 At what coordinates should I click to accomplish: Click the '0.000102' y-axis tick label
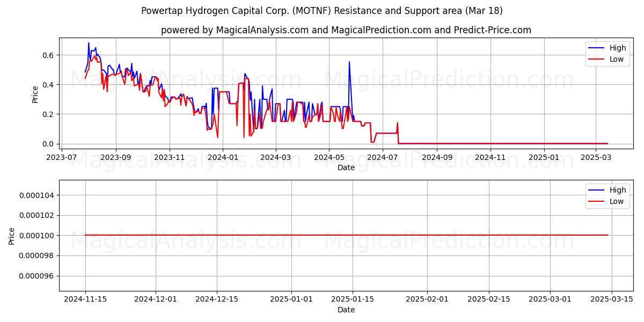[38, 215]
